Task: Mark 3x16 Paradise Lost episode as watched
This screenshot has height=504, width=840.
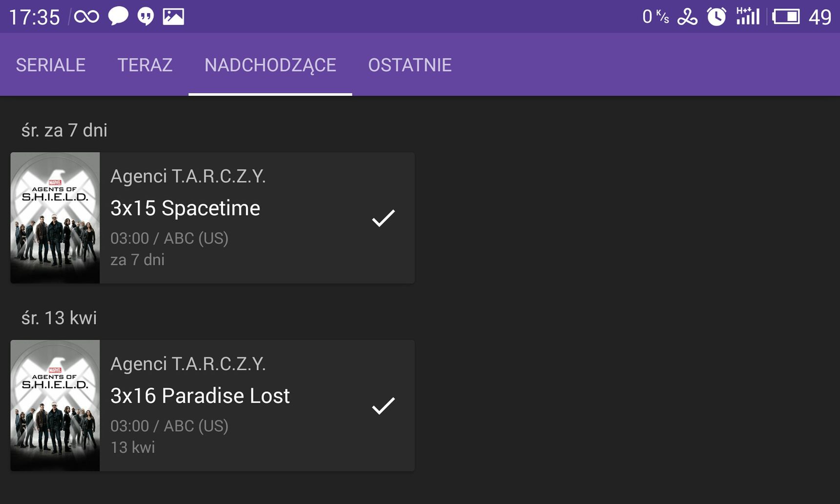Action: coord(383,405)
